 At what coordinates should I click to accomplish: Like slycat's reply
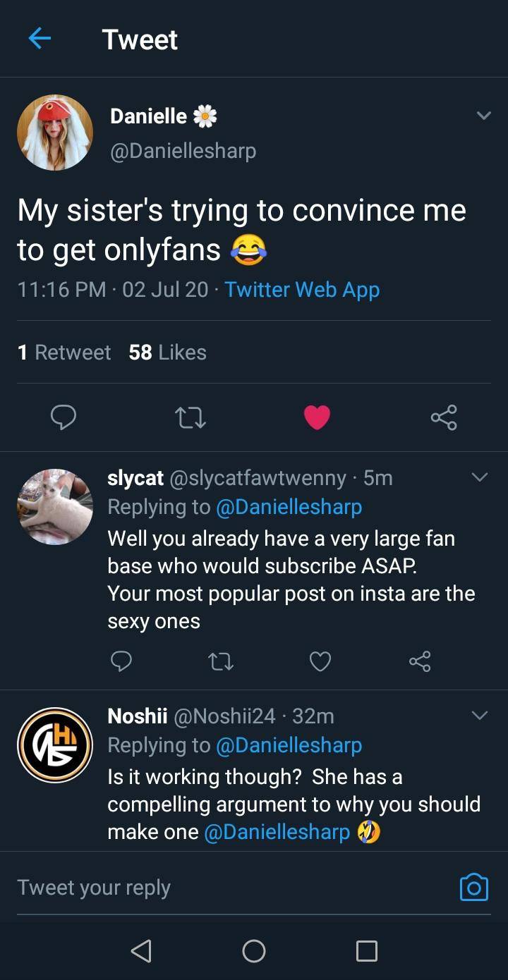(x=320, y=661)
